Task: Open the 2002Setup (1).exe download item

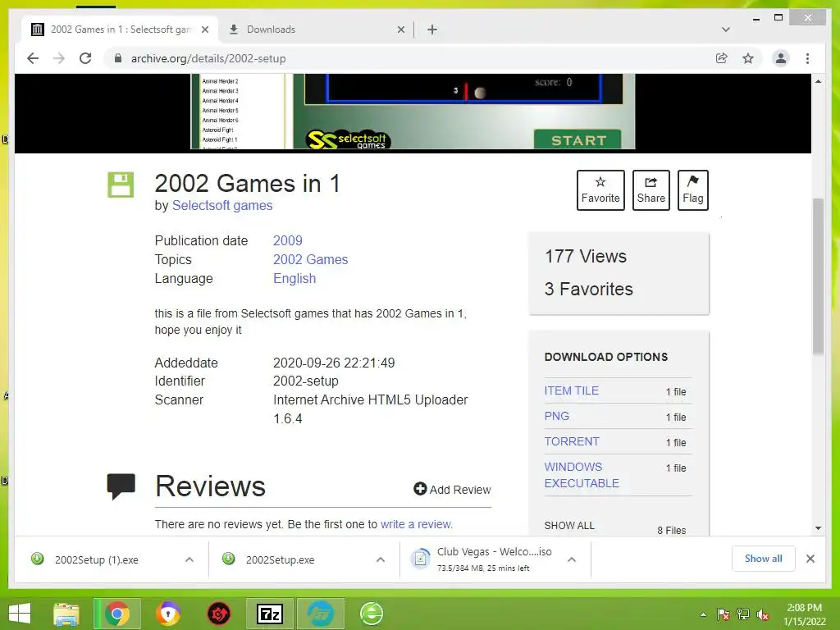Action: point(97,559)
